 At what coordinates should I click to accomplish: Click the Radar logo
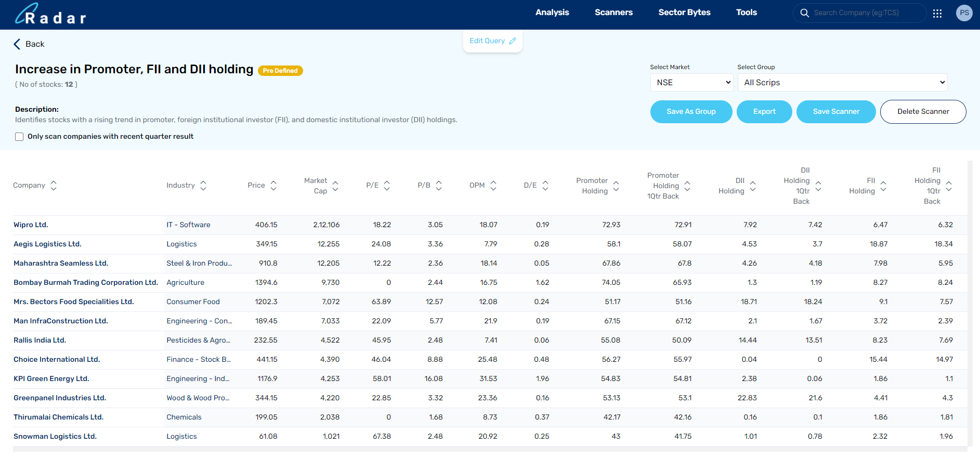coord(50,14)
